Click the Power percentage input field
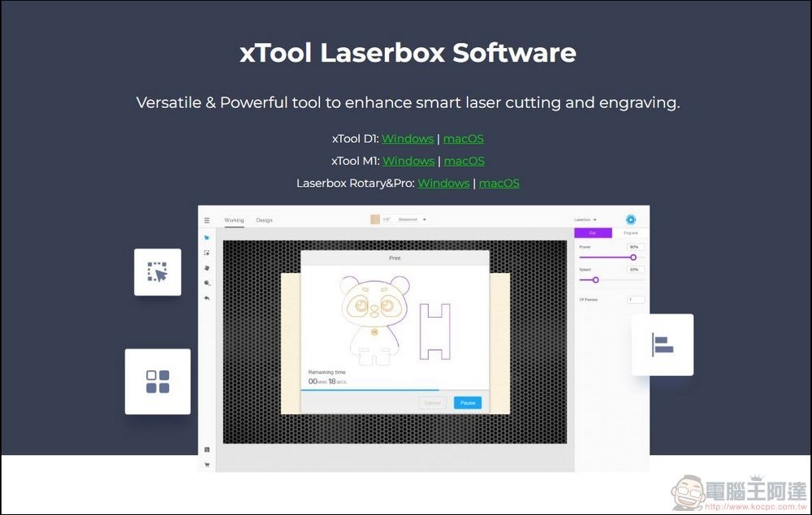812x515 pixels. pos(636,247)
